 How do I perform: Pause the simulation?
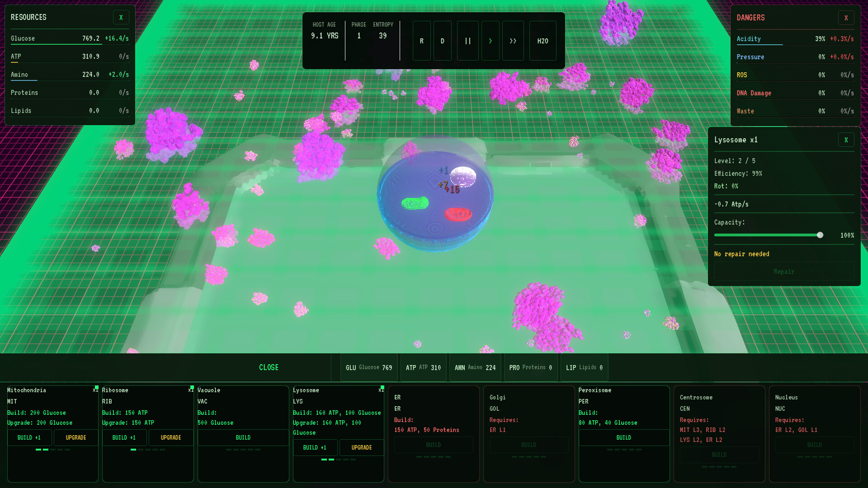pyautogui.click(x=467, y=41)
